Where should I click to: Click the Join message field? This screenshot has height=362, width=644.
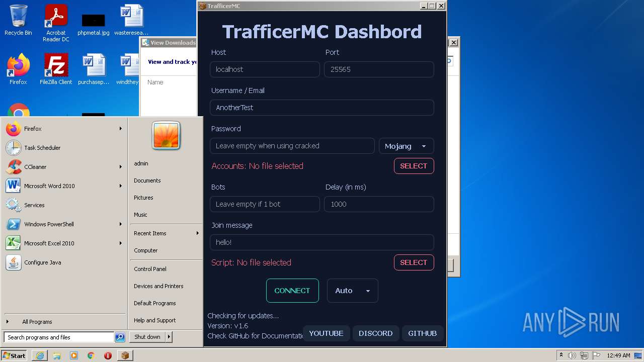click(322, 242)
